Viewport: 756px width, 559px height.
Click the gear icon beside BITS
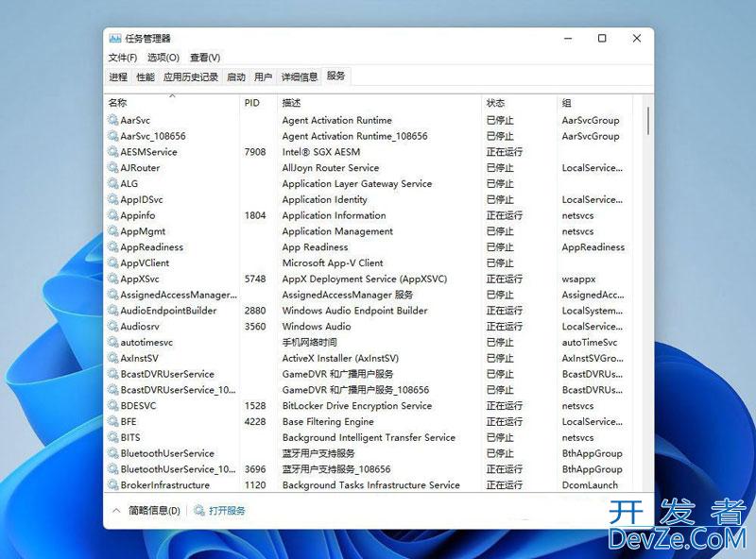[112, 437]
